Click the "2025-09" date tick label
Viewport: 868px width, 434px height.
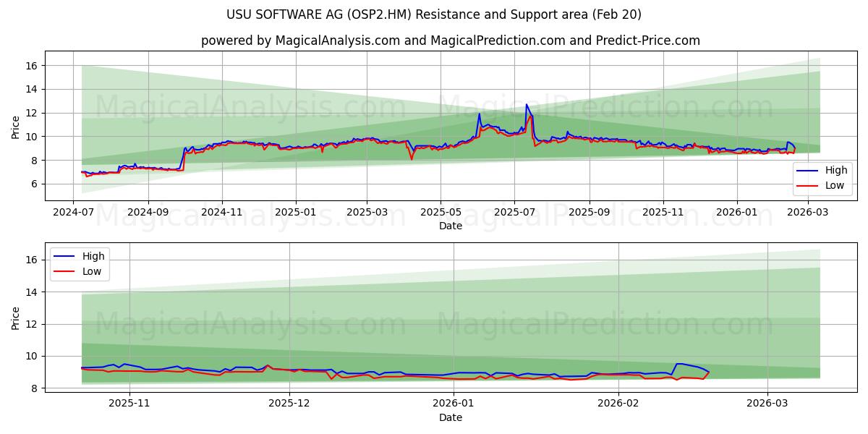(589, 213)
